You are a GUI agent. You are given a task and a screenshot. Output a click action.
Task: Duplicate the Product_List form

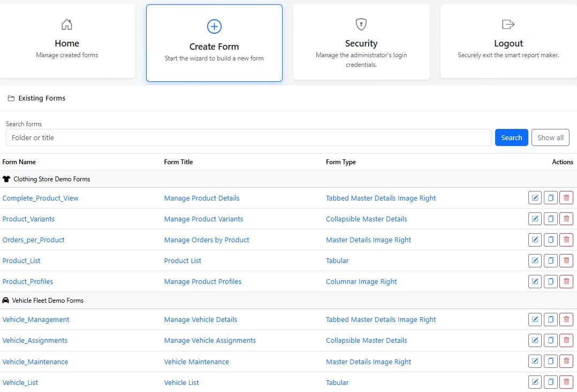pos(550,261)
